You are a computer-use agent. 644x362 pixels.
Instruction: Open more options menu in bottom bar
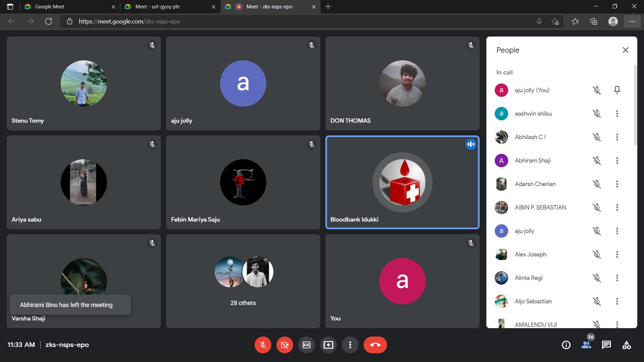350,345
